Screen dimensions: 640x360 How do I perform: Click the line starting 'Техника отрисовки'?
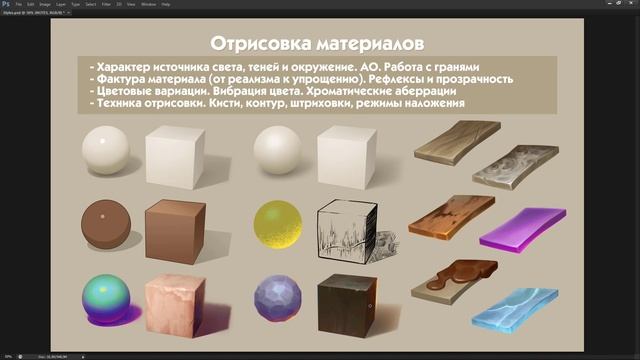pos(277,103)
